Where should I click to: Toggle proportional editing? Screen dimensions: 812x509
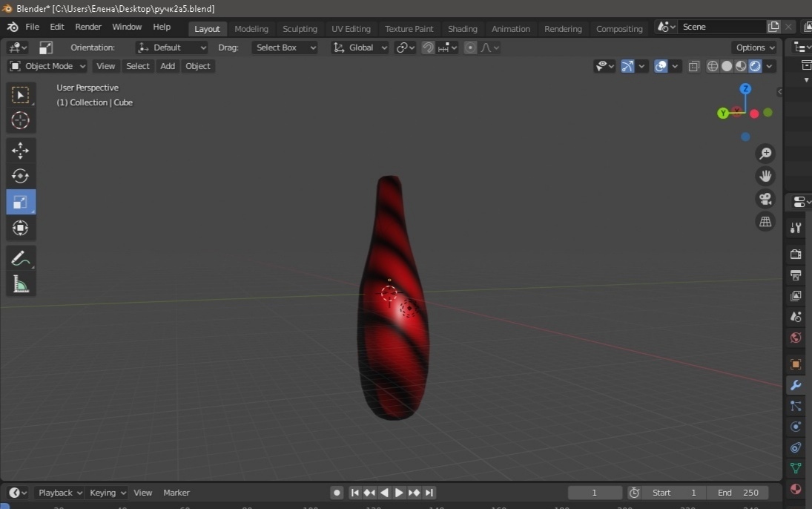[470, 47]
